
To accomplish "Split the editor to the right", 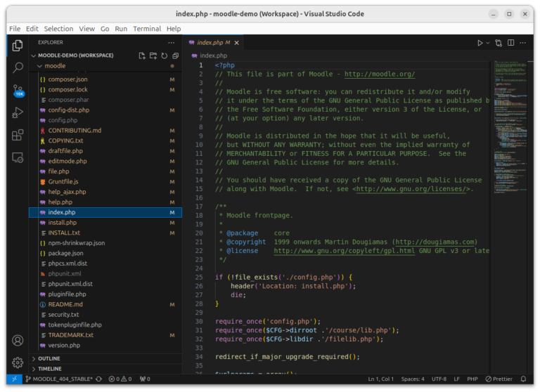I will pyautogui.click(x=511, y=43).
